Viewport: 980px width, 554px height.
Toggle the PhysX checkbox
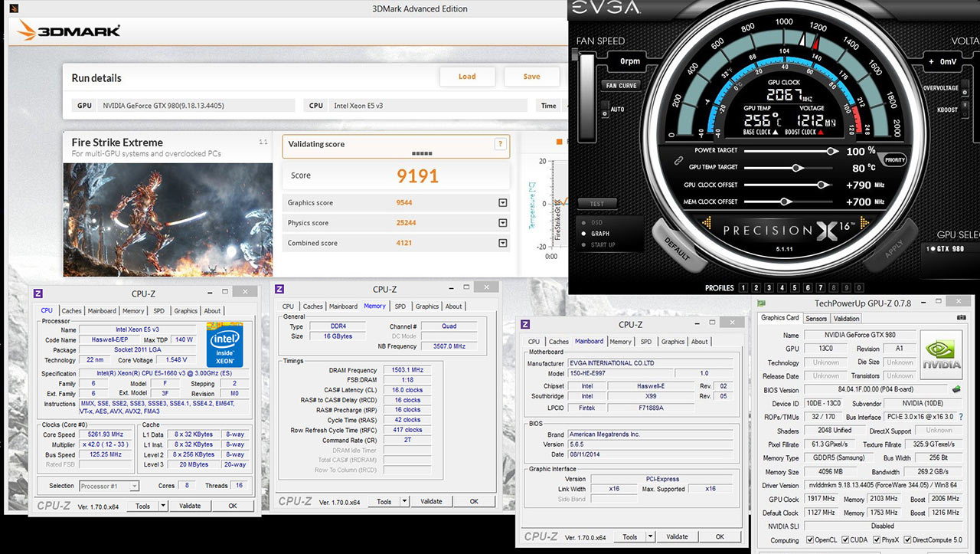tap(875, 540)
